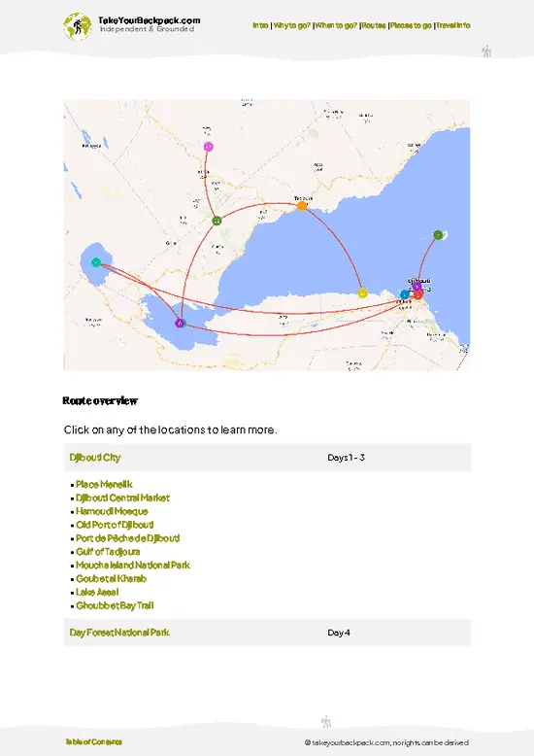Image resolution: width=534 pixels, height=756 pixels.
Task: Open the 'Why to go?' navigation link
Action: (x=291, y=25)
